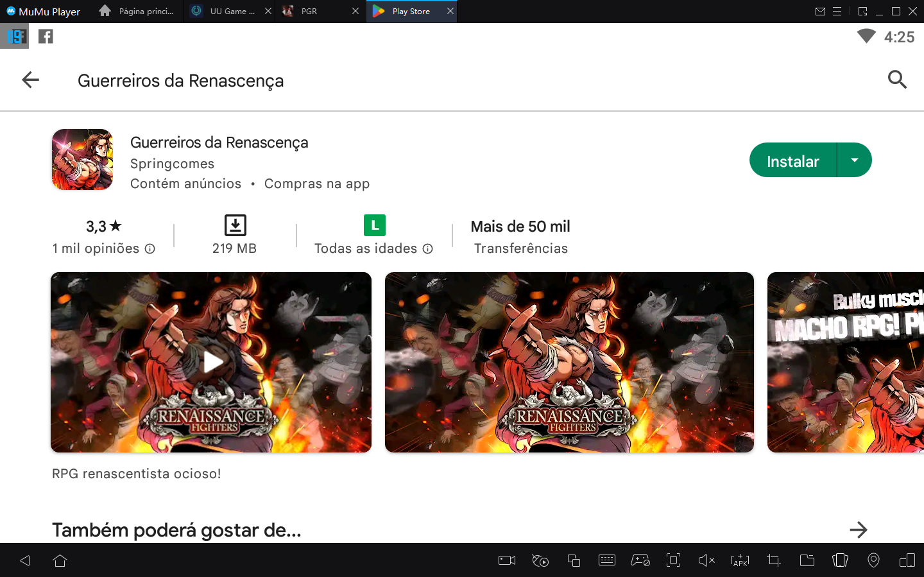Go to Android home via house icon
924x577 pixels.
pyautogui.click(x=60, y=560)
